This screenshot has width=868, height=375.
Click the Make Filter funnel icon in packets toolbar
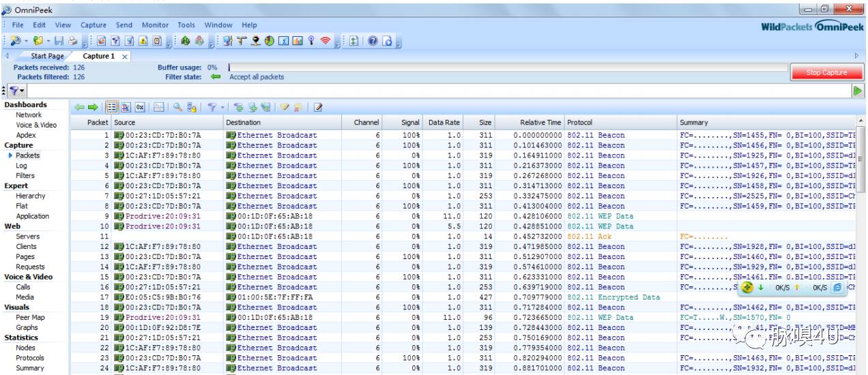(211, 107)
